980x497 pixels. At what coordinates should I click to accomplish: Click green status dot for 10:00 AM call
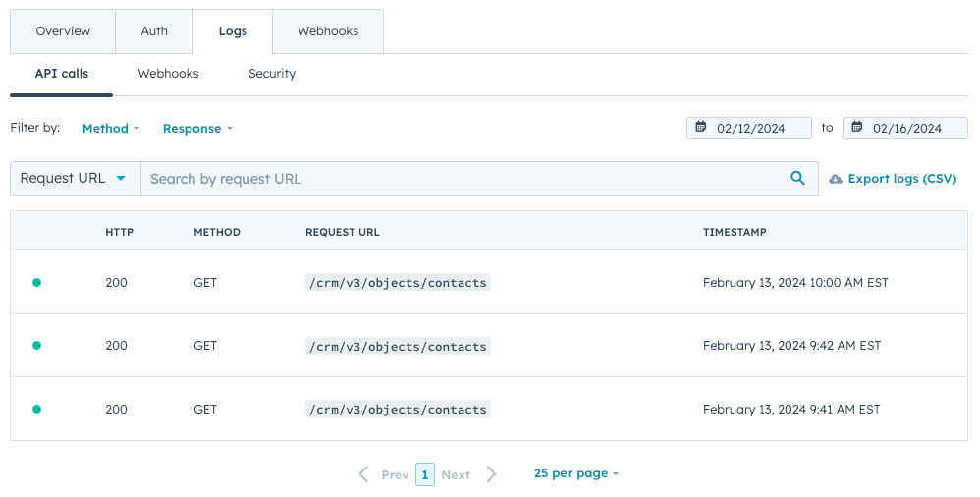click(x=37, y=283)
